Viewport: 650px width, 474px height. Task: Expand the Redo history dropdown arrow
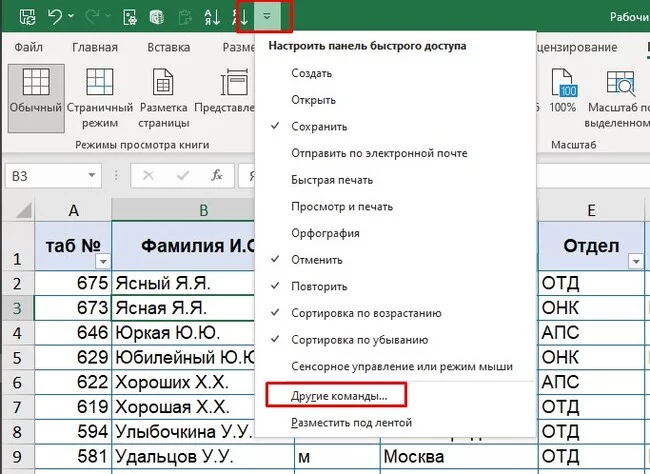108,16
